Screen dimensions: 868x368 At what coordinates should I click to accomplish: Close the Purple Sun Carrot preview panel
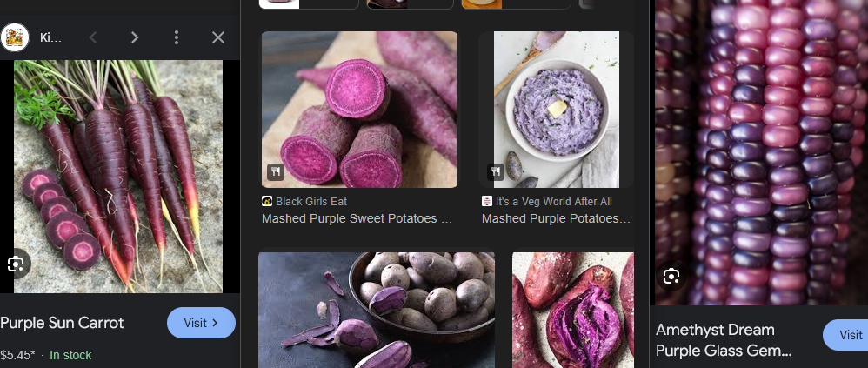click(218, 37)
